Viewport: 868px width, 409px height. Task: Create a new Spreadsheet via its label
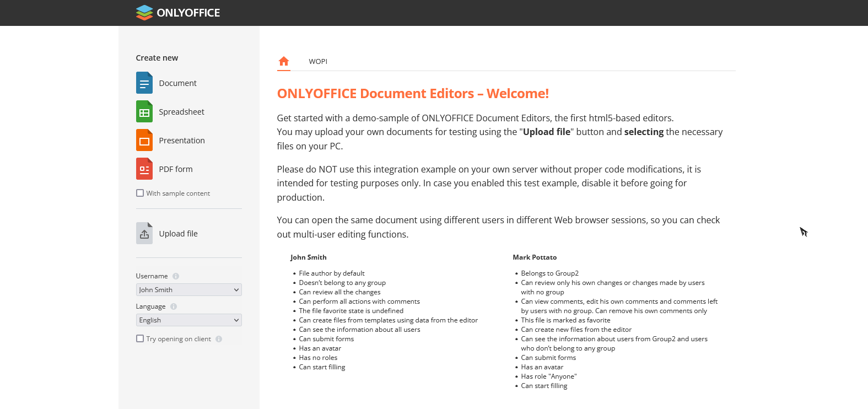coord(181,112)
